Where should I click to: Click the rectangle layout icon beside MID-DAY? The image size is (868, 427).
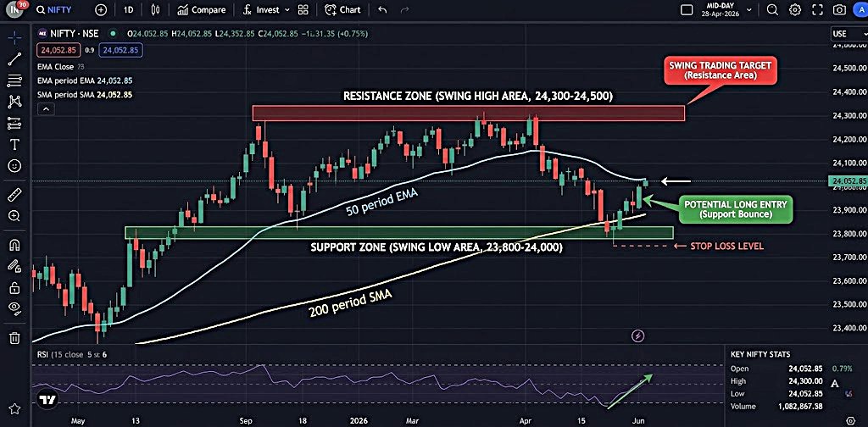click(687, 9)
